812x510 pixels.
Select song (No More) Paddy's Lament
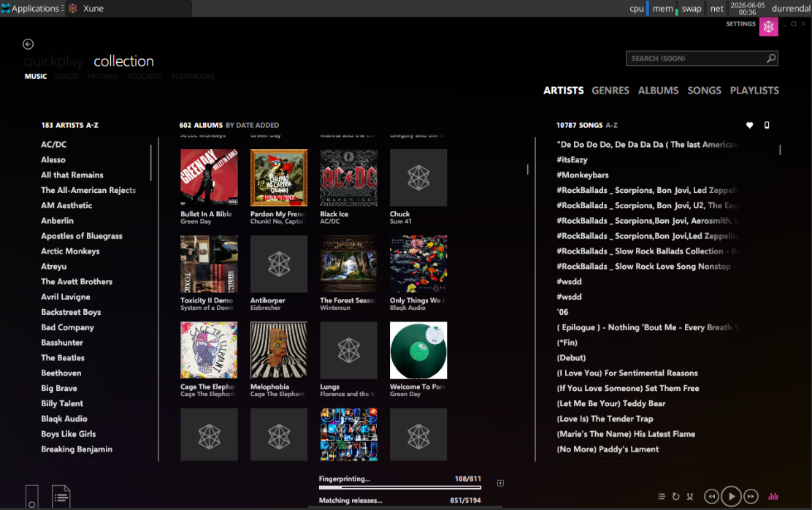pyautogui.click(x=608, y=449)
